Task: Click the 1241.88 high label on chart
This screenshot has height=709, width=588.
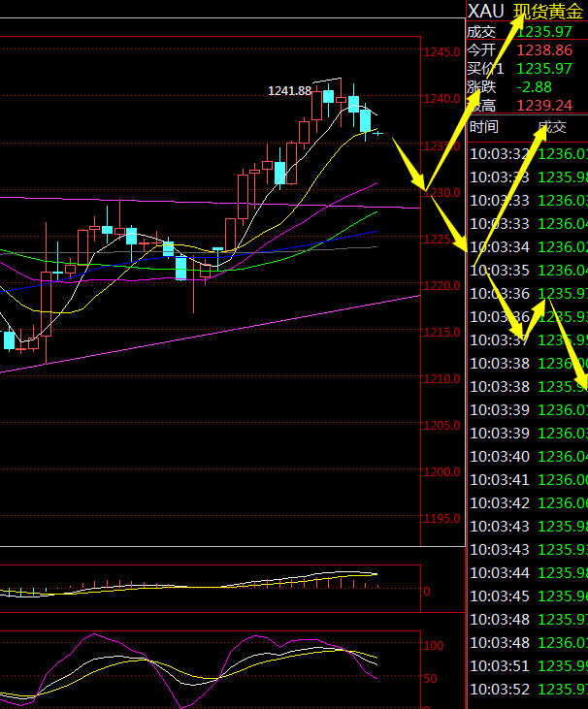Action: point(289,91)
